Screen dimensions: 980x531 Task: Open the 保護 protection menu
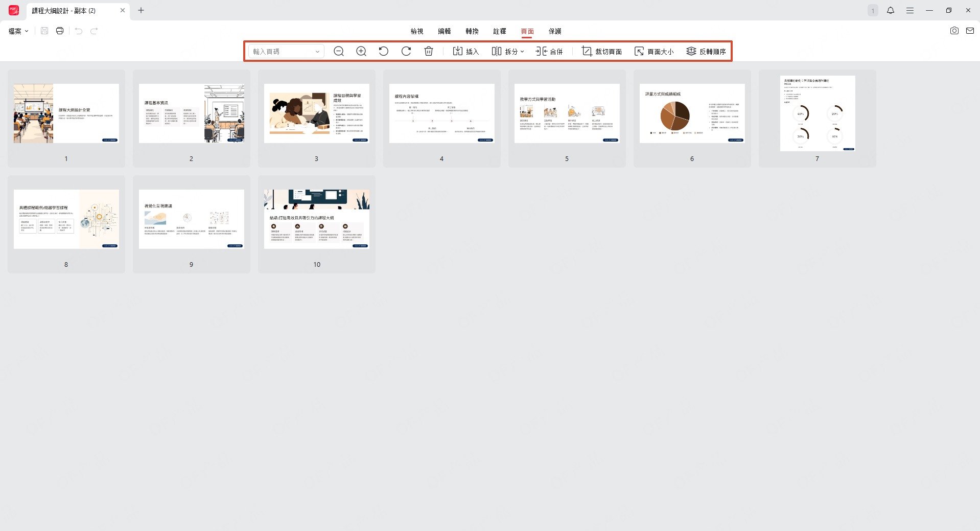point(555,31)
